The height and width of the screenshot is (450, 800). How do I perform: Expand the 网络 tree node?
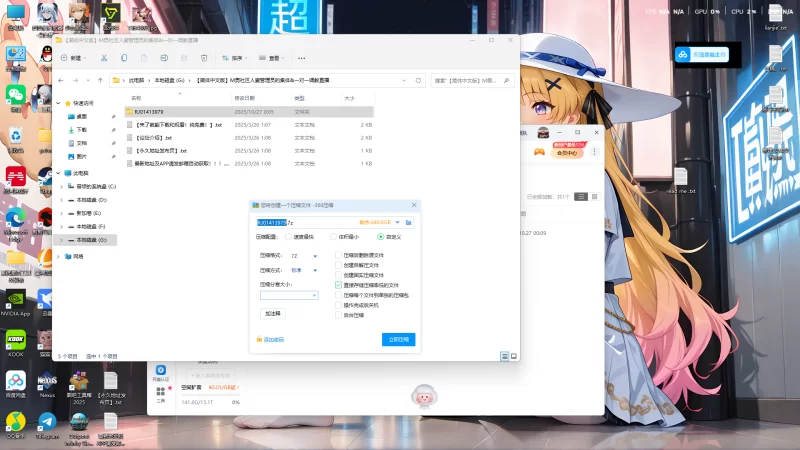click(x=59, y=257)
